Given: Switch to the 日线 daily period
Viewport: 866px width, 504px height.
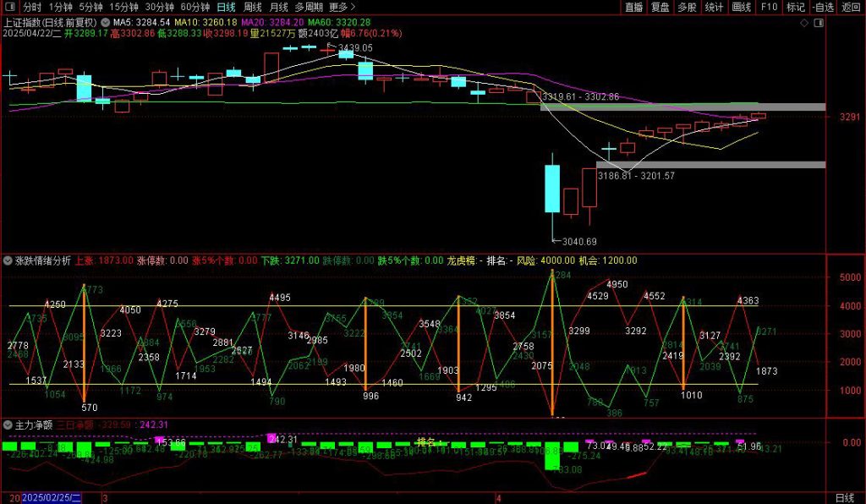Looking at the screenshot, I should [226, 7].
